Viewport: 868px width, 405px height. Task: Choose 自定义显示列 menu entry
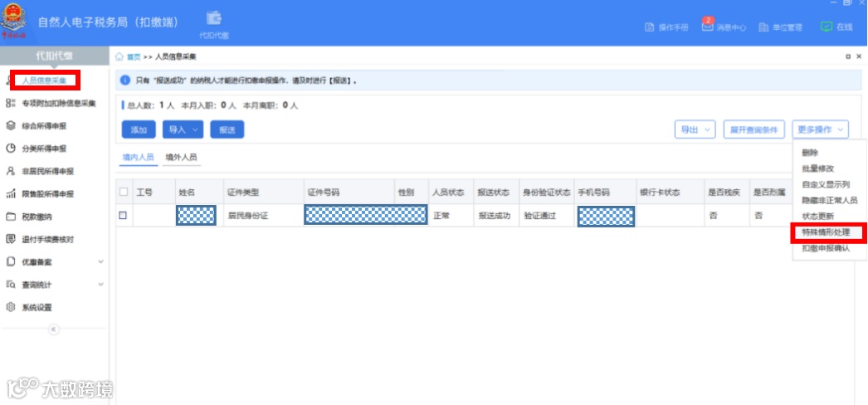[x=826, y=185]
